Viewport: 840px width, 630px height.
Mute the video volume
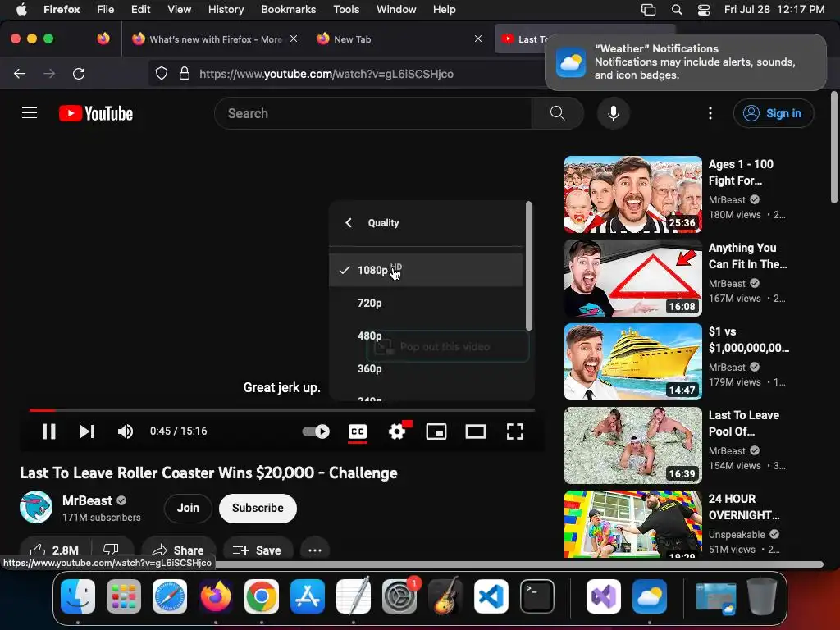pos(126,431)
